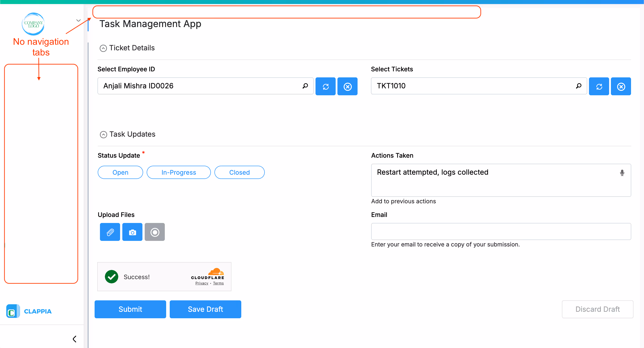
Task: Click the Add to previous actions link
Action: [403, 201]
